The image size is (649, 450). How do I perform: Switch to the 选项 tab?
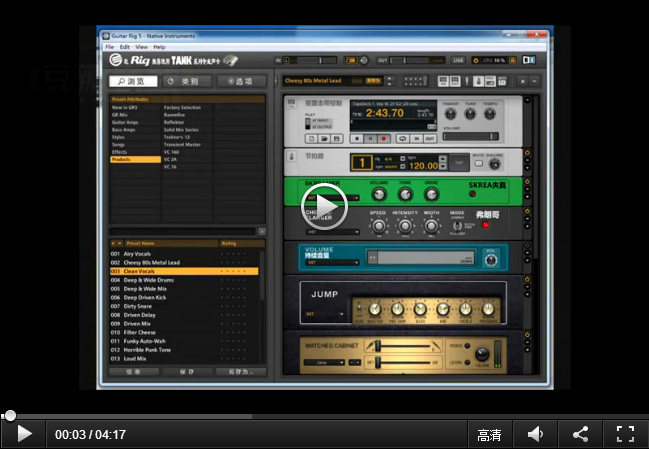pyautogui.click(x=241, y=82)
